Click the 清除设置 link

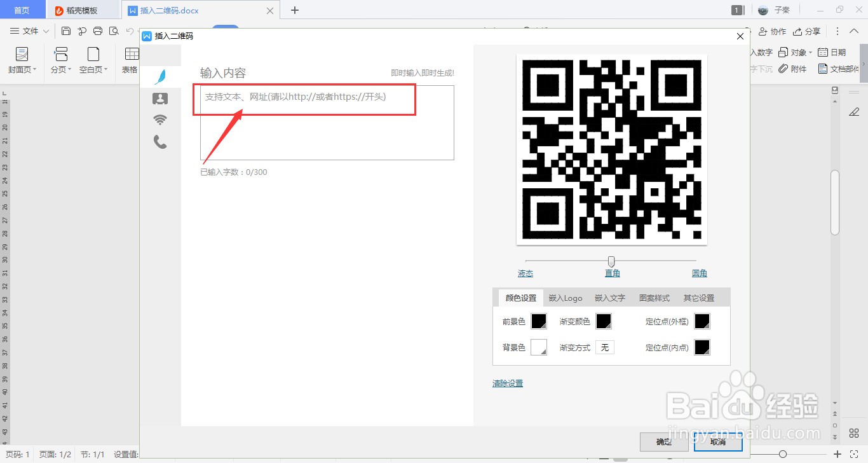(508, 384)
